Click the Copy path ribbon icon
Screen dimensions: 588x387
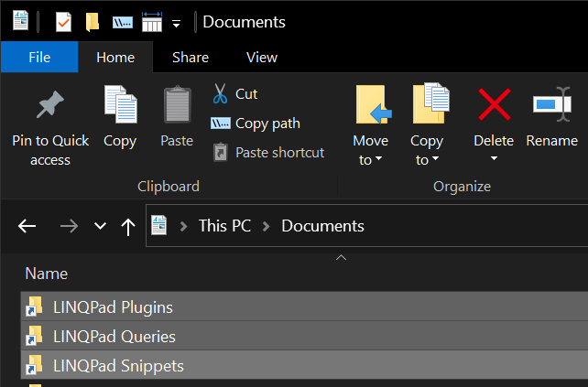[221, 123]
